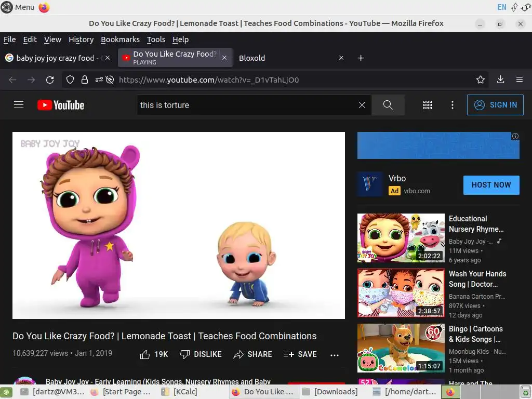The image size is (532, 399).
Task: Switch to '/home/dart...' taskbar window
Action: tap(404, 392)
